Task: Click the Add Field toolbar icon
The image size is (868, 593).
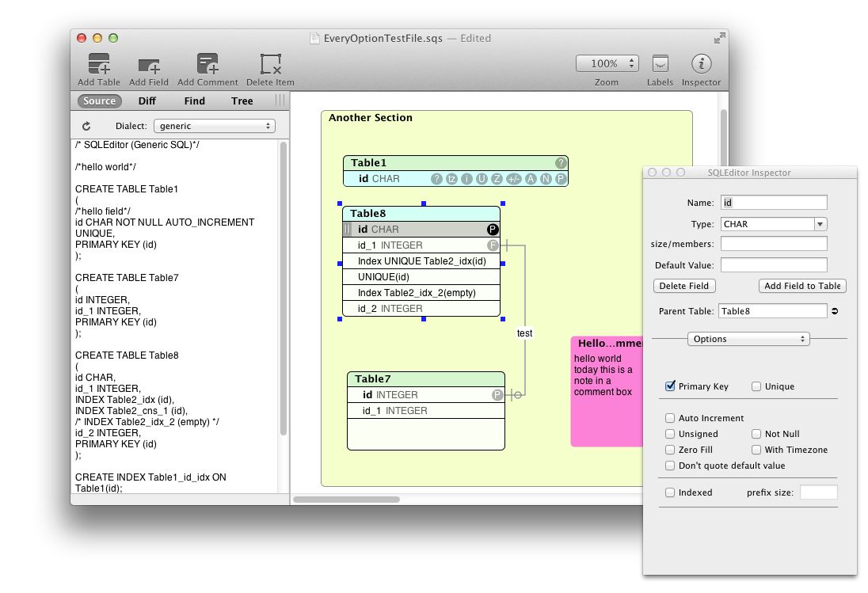Action: tap(148, 63)
